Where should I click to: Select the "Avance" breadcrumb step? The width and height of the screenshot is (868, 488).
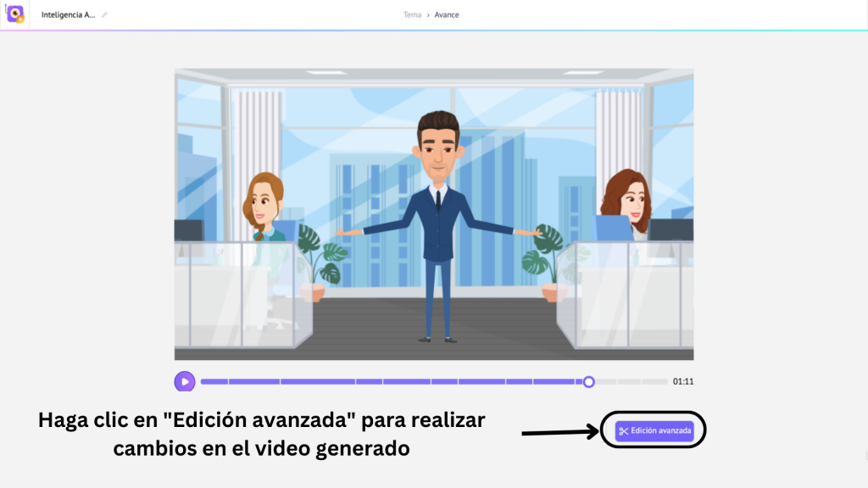point(447,15)
